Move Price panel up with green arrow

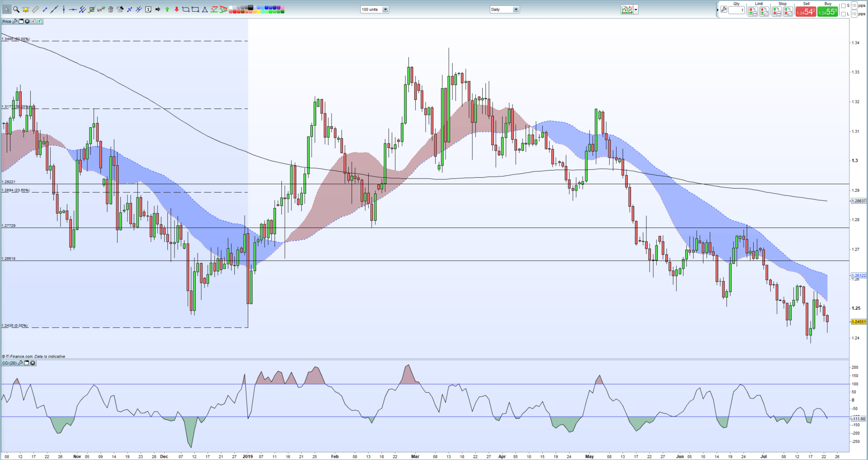[39, 21]
